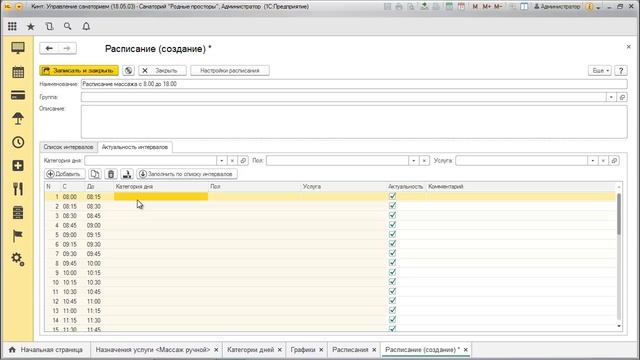Clear the Категория дня filter

click(232, 161)
